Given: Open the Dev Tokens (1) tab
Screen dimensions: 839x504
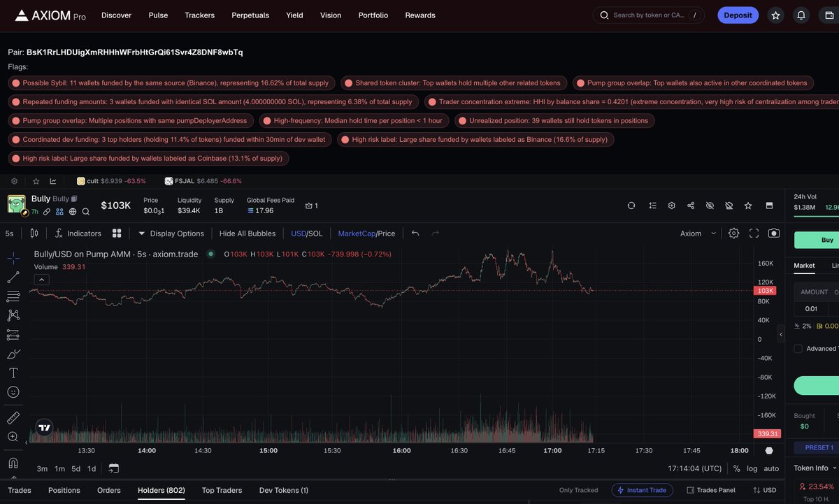Looking at the screenshot, I should coord(284,490).
